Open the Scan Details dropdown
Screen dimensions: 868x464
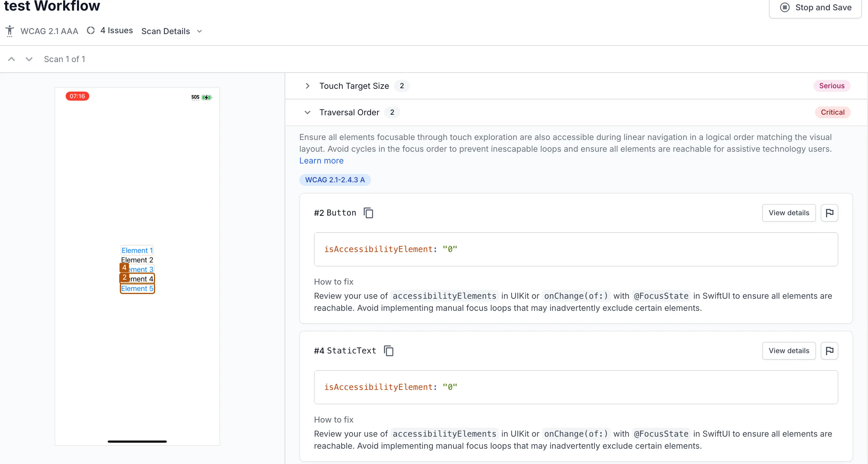[x=172, y=31]
